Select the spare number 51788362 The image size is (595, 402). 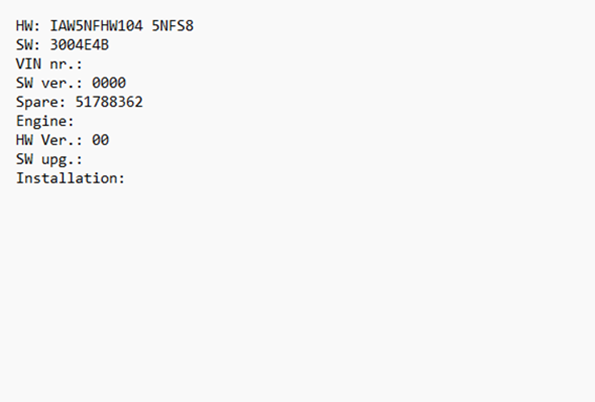pos(109,102)
